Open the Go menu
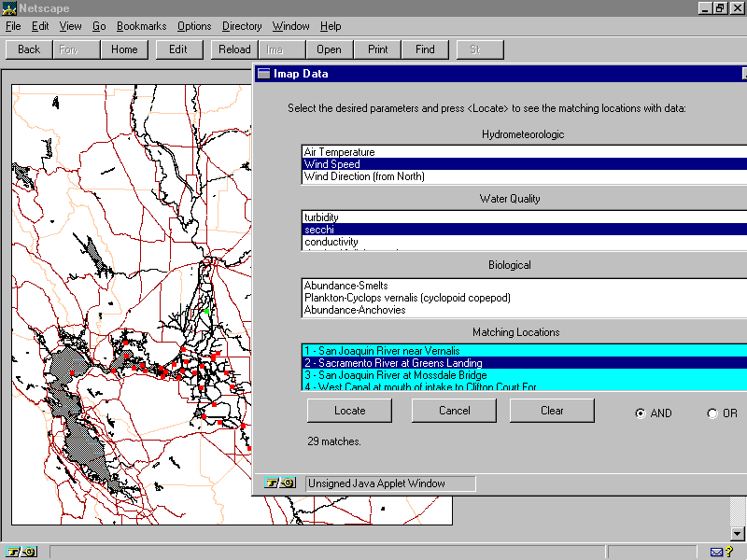The height and width of the screenshot is (560, 747). click(99, 26)
